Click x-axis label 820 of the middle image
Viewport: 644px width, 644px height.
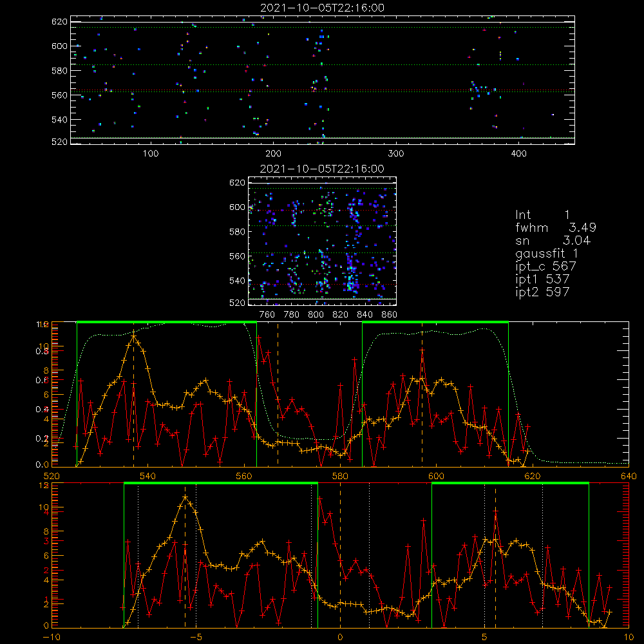click(341, 315)
